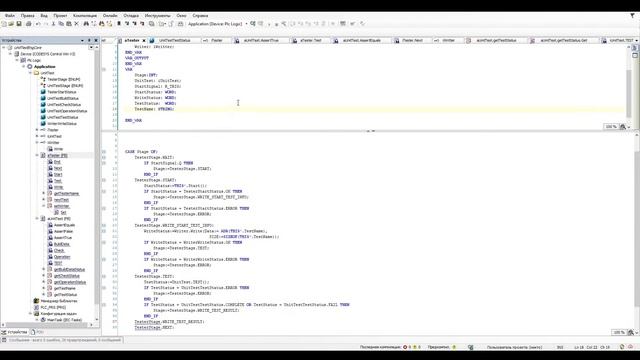Open the Файл menu

tap(10, 16)
